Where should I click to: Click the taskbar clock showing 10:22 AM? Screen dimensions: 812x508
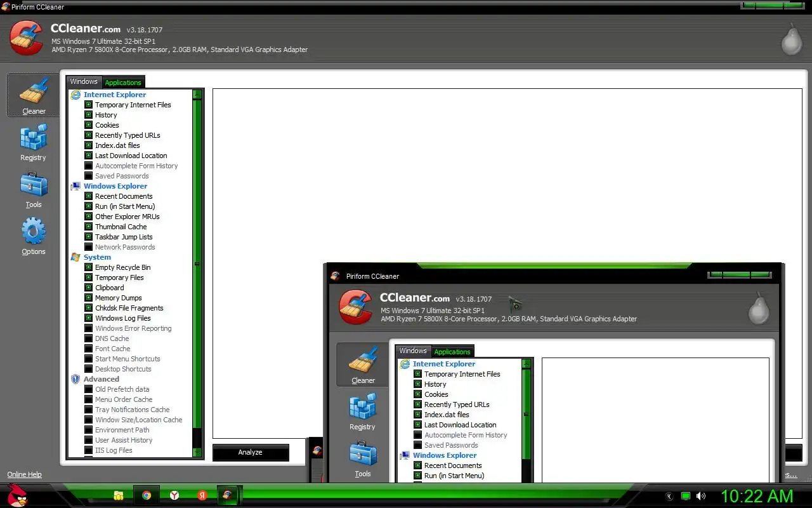(x=756, y=495)
